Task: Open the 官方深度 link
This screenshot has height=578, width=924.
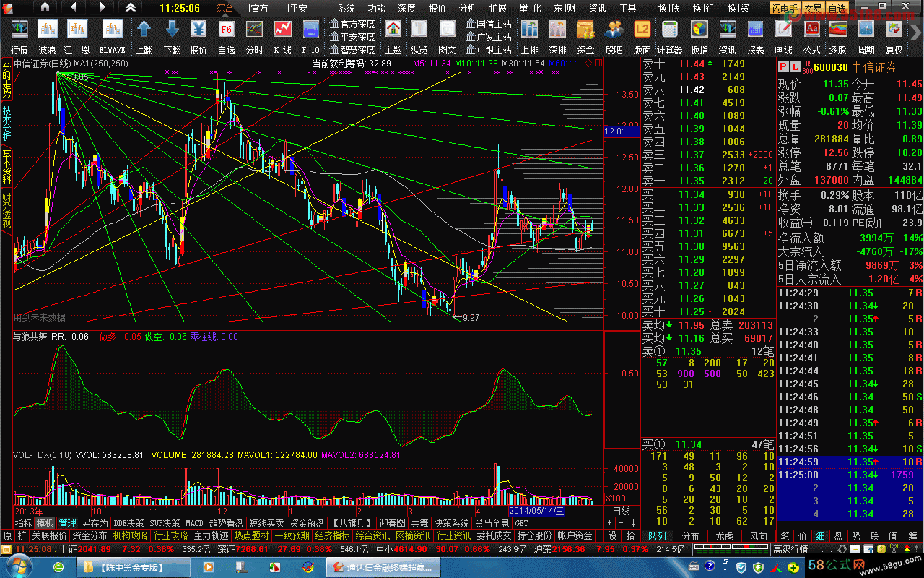Action: point(352,24)
